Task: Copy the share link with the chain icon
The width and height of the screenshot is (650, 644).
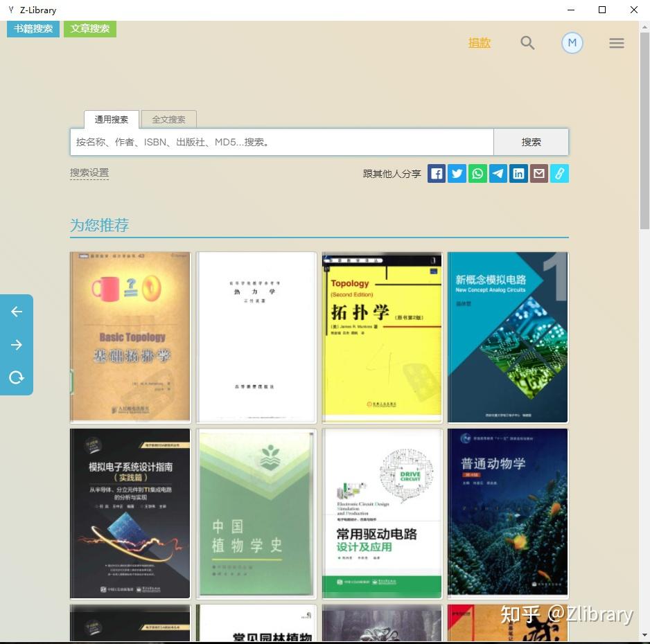Action: click(x=559, y=174)
